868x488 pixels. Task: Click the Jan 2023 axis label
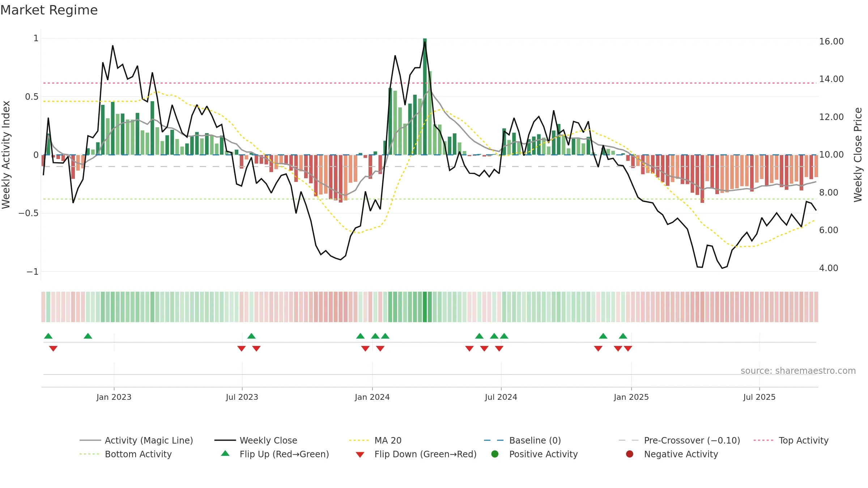click(114, 397)
